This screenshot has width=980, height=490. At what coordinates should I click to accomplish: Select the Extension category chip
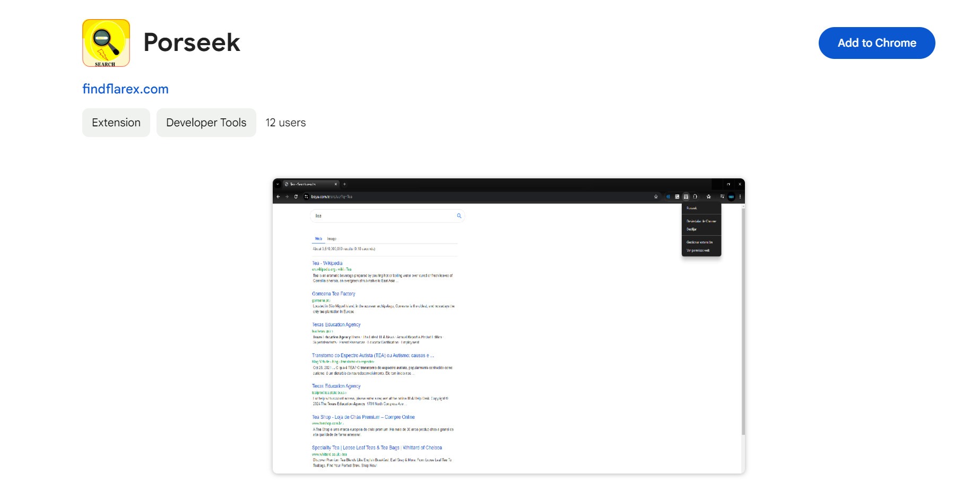(116, 123)
